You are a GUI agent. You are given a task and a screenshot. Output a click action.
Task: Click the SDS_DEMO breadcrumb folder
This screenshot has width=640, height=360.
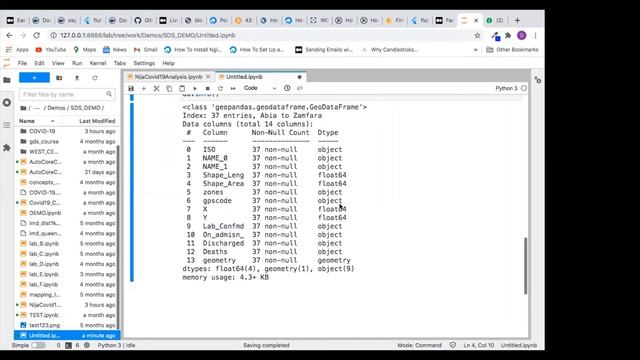(85, 108)
